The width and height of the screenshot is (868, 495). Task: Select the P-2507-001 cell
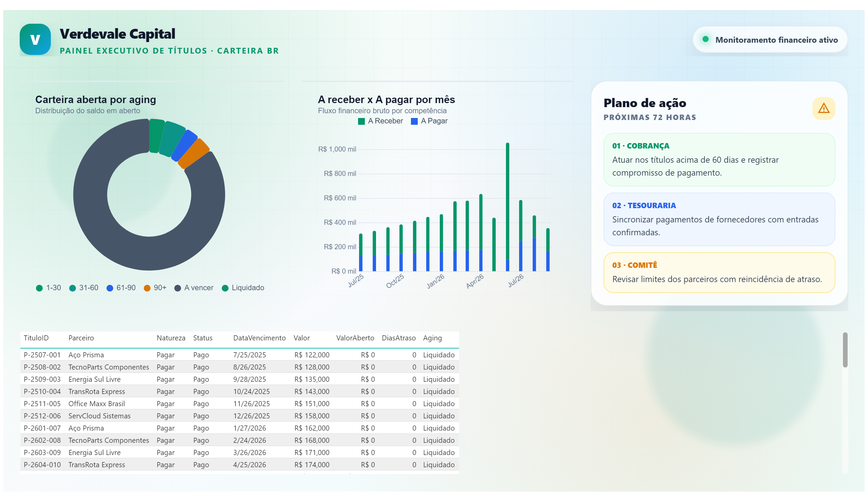coord(42,355)
